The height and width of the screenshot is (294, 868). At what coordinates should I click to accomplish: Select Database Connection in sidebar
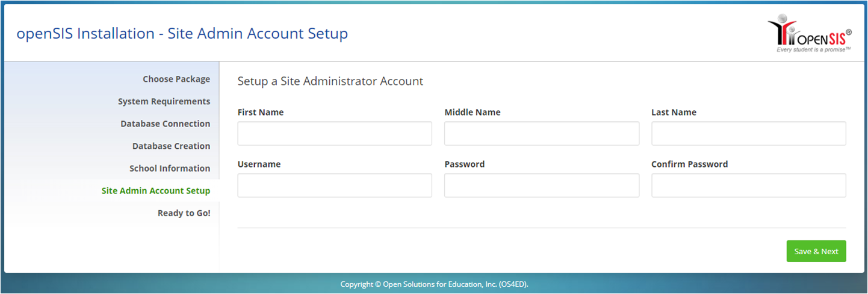tap(166, 124)
